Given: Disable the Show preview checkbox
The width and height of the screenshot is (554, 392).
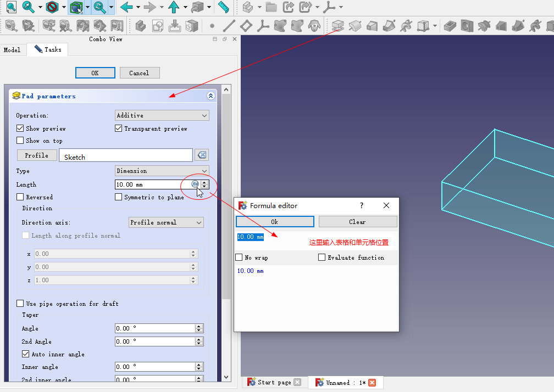Looking at the screenshot, I should pyautogui.click(x=20, y=128).
